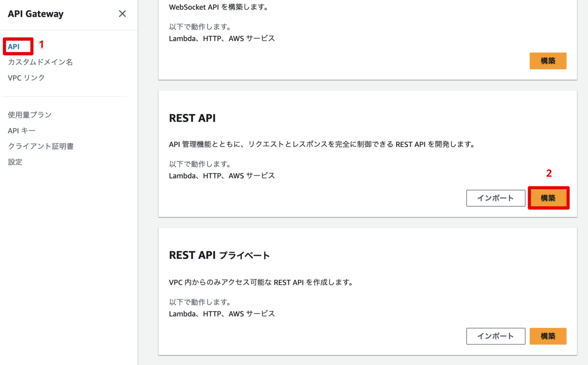Open the API page in sidebar
The image size is (588, 365).
click(14, 47)
